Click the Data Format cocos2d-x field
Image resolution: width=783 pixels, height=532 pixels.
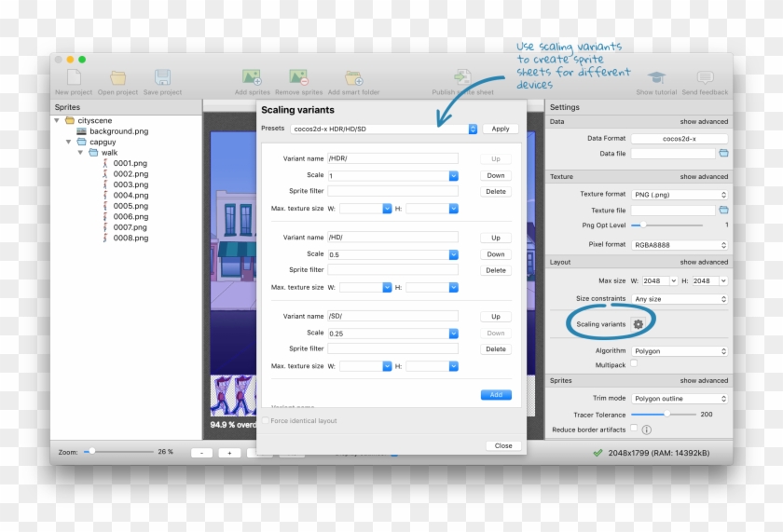pyautogui.click(x=680, y=139)
